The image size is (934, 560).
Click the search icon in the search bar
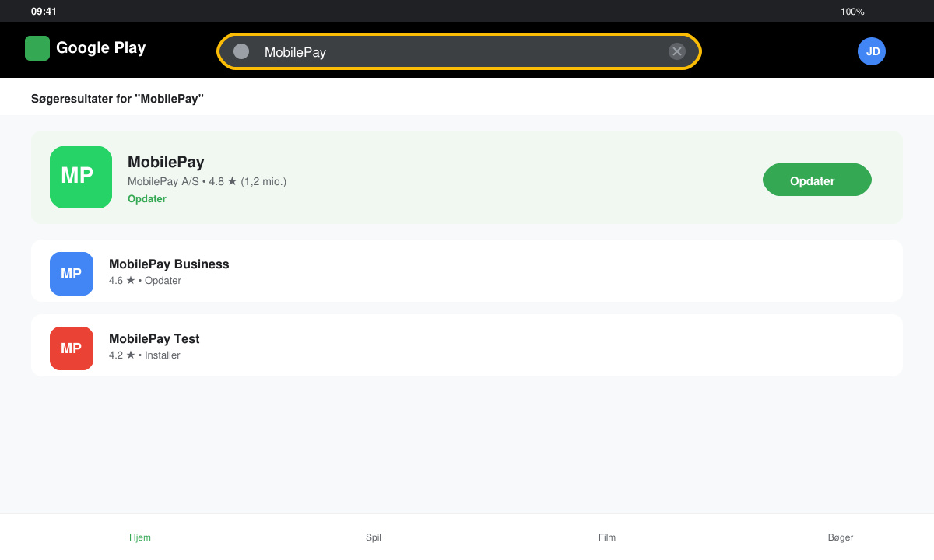point(241,51)
